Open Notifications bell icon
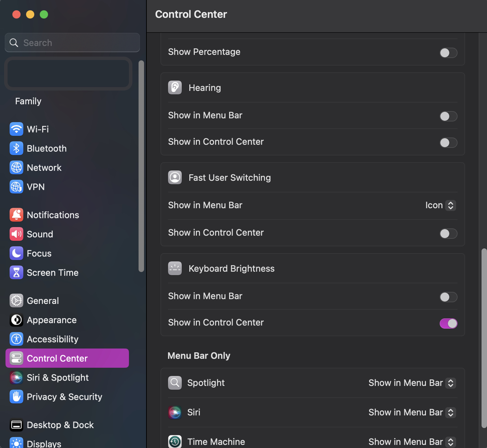This screenshot has width=487, height=448. (16, 215)
